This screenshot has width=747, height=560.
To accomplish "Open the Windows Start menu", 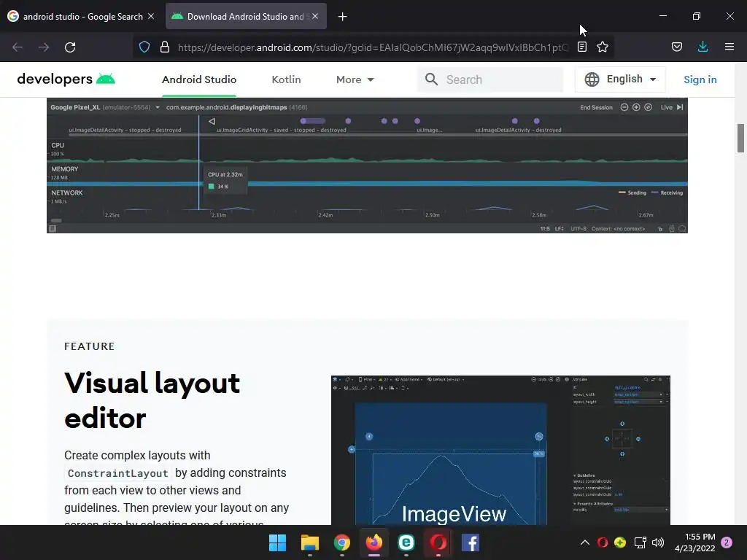I will pyautogui.click(x=277, y=542).
